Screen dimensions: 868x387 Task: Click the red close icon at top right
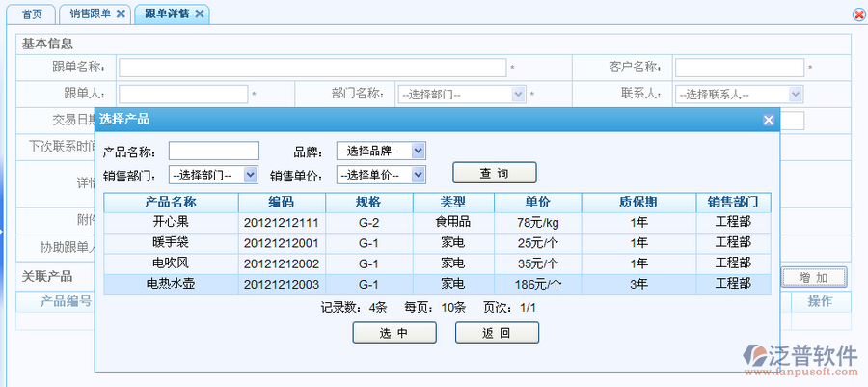(x=858, y=14)
